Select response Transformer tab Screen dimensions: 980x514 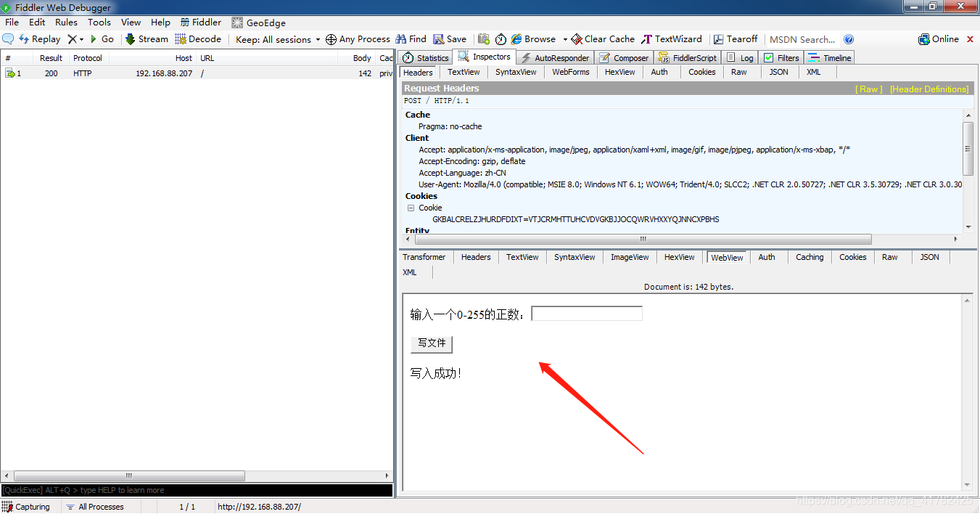[x=424, y=257]
